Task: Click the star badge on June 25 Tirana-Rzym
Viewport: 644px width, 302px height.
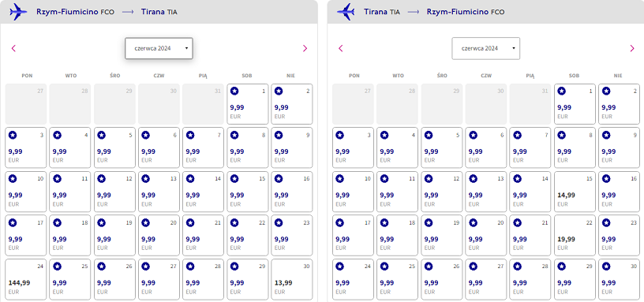Action: pyautogui.click(x=384, y=267)
